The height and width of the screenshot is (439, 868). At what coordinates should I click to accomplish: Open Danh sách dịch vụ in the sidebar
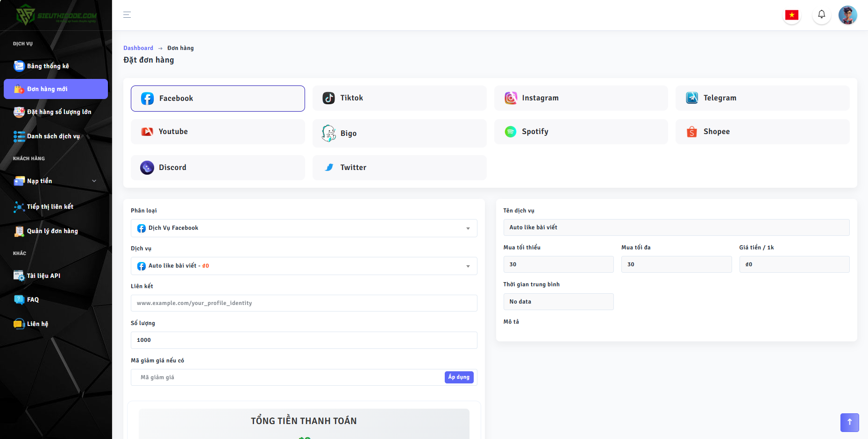click(x=56, y=136)
